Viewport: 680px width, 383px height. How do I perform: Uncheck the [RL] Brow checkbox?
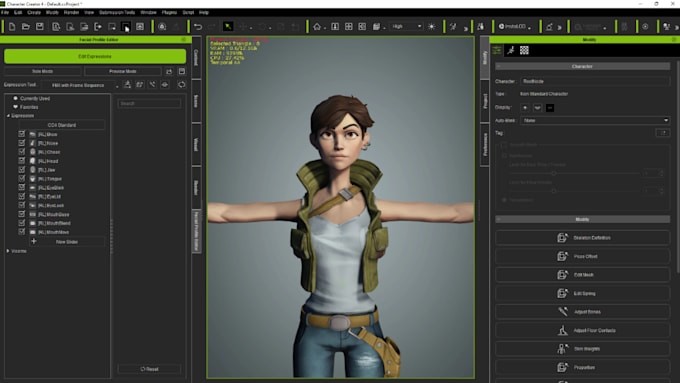[x=22, y=134]
